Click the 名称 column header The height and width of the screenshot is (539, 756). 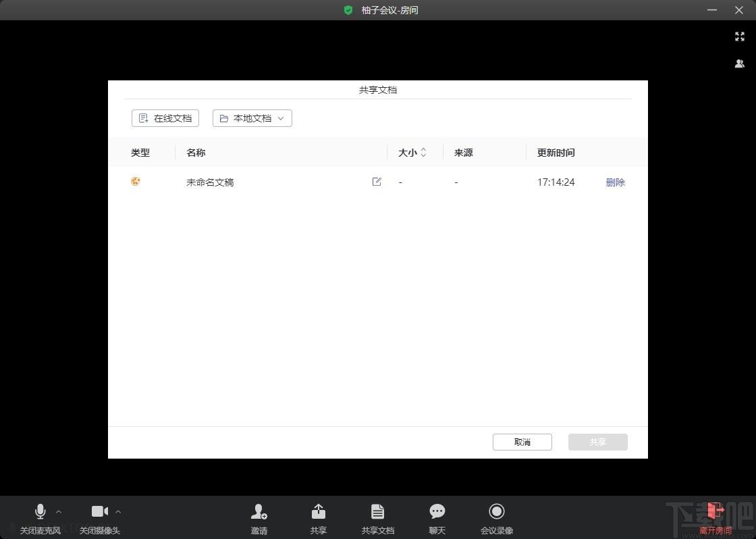click(x=196, y=153)
